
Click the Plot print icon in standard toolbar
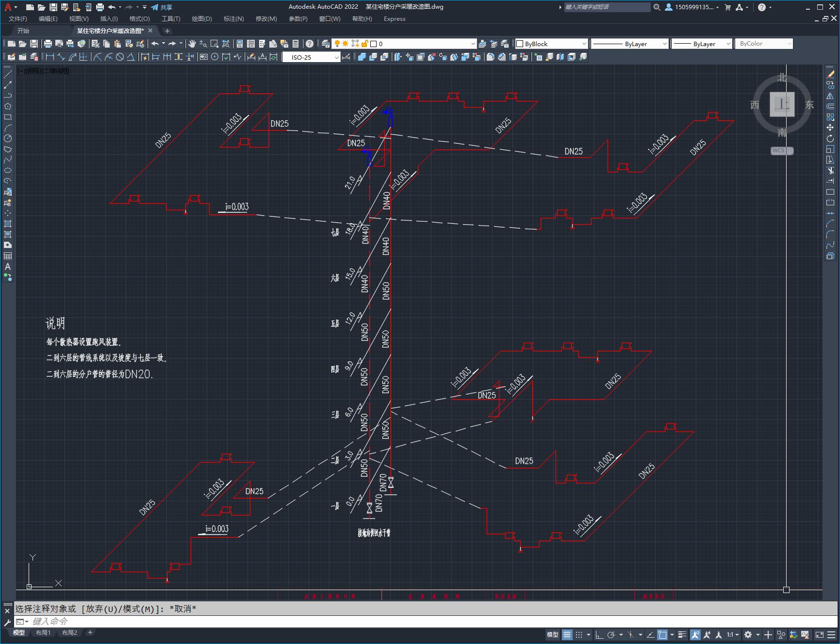(48, 44)
